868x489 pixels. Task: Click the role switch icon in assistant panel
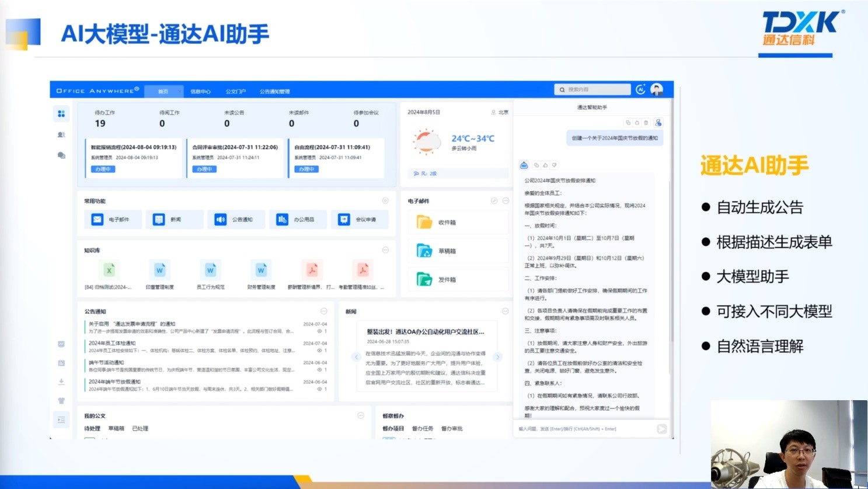658,123
